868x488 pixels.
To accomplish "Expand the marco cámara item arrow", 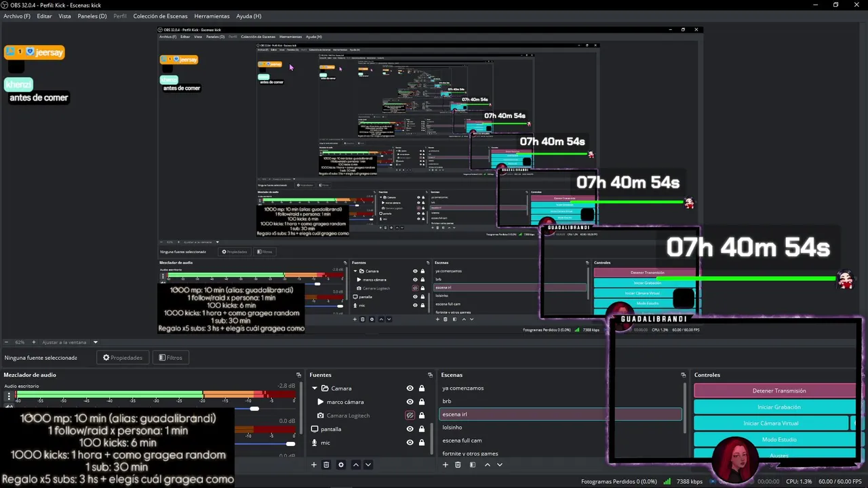I will [321, 402].
